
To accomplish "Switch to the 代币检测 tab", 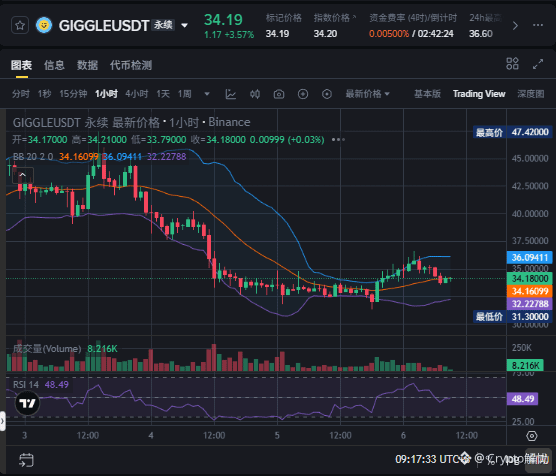I will click(x=131, y=65).
